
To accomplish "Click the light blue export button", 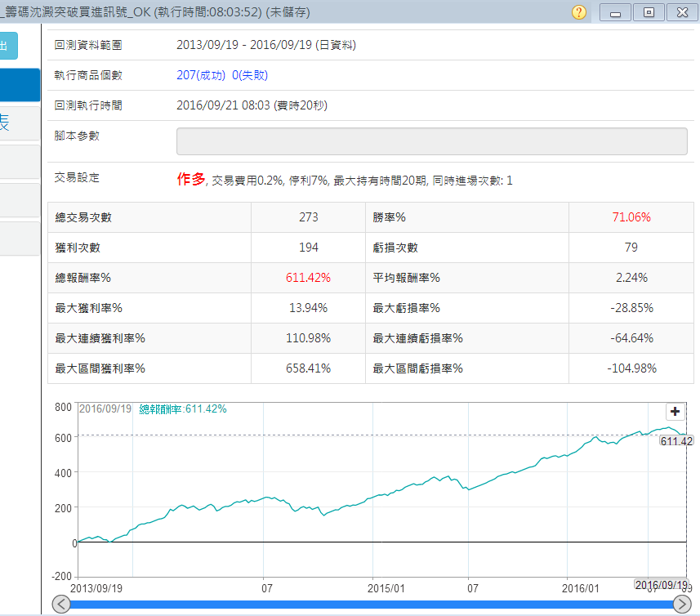I will click(x=8, y=46).
